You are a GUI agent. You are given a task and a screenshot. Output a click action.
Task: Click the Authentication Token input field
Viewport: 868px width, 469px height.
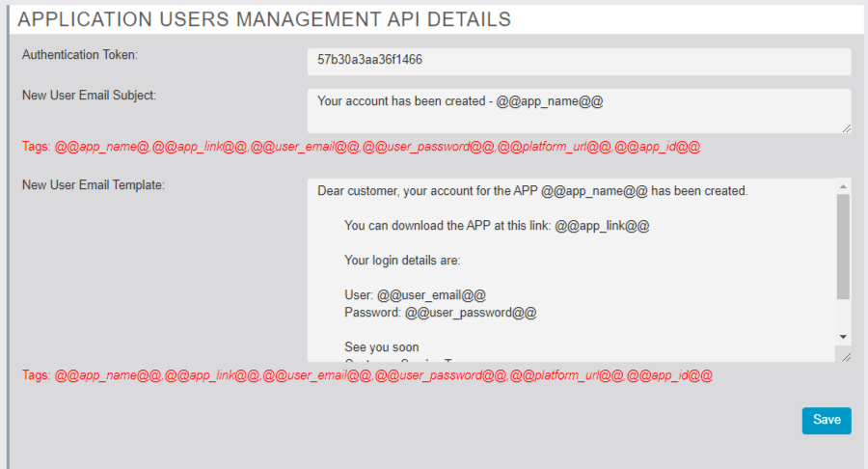pyautogui.click(x=579, y=61)
